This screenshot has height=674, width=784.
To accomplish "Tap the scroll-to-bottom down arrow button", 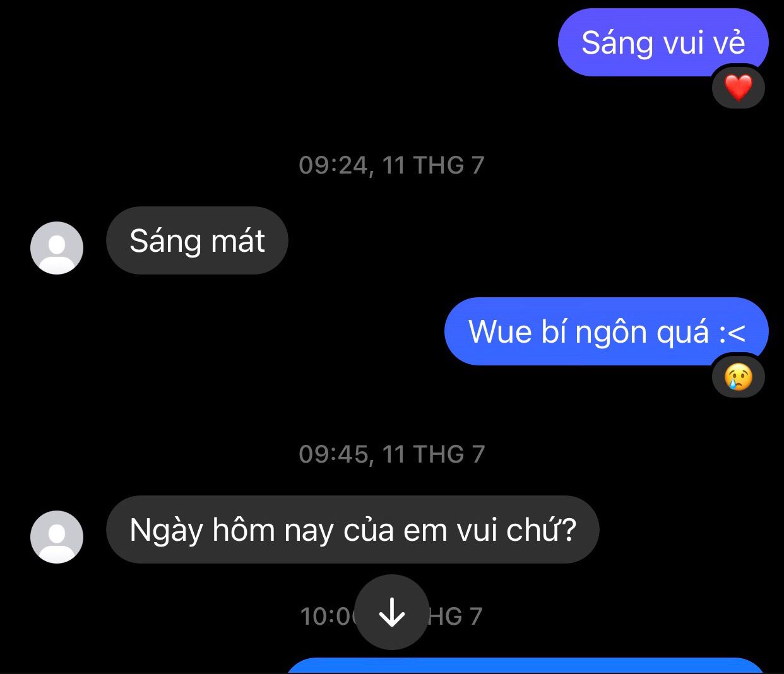I will click(392, 612).
